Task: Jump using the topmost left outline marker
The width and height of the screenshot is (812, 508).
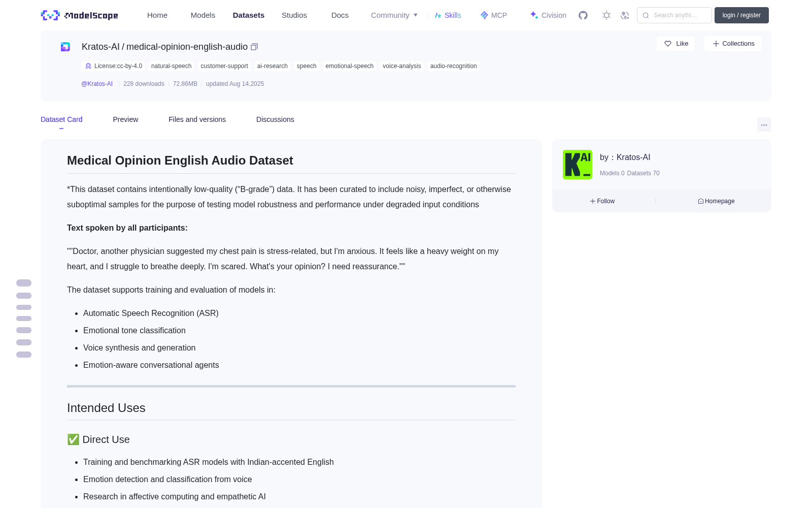Action: click(x=24, y=283)
